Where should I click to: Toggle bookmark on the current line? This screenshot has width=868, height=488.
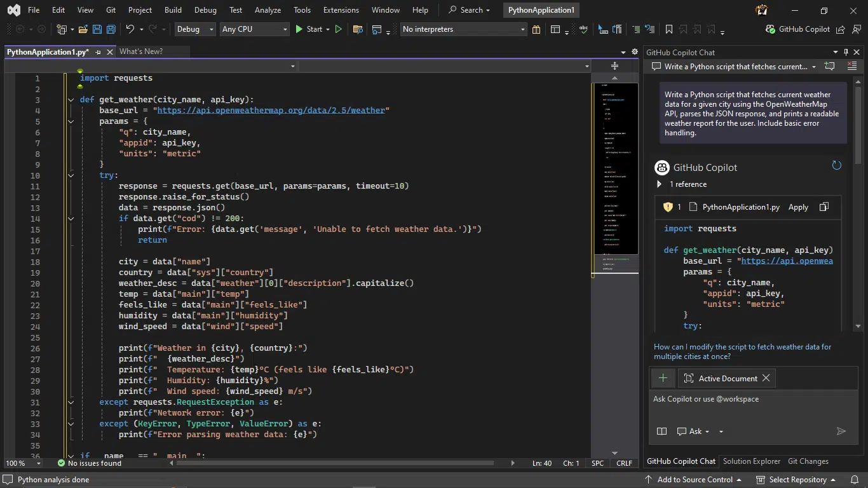pyautogui.click(x=668, y=29)
